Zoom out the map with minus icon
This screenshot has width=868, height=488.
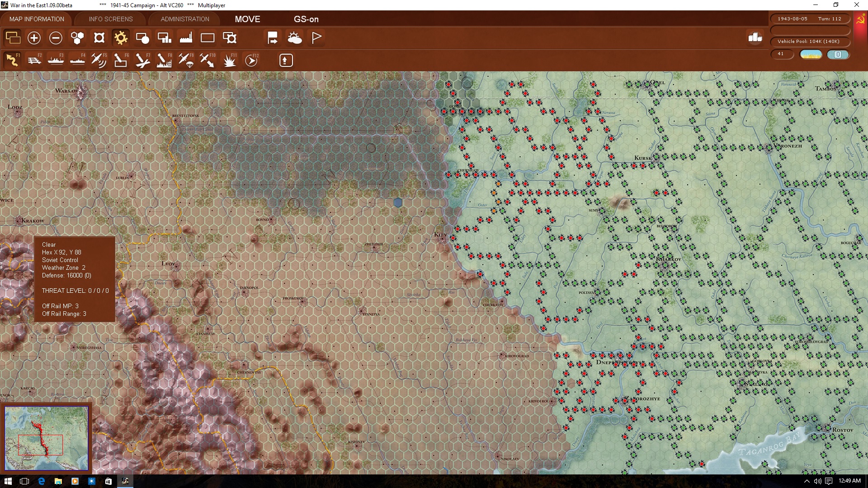tap(56, 38)
